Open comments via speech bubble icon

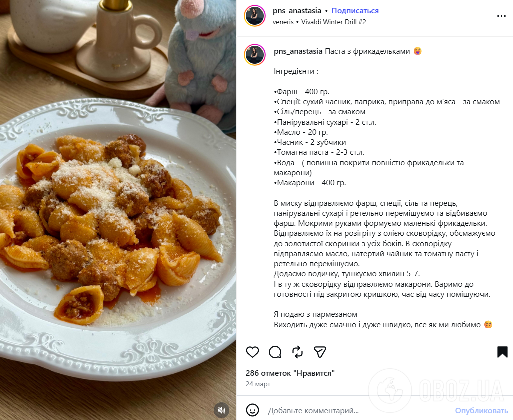coord(275,352)
